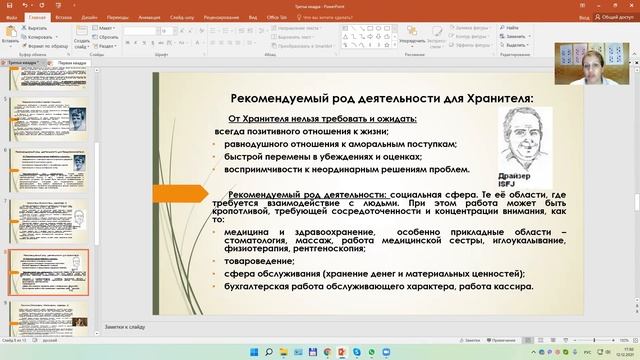The image size is (640, 360).
Task: Pick the star shape in the gallery
Action: click(x=387, y=45)
